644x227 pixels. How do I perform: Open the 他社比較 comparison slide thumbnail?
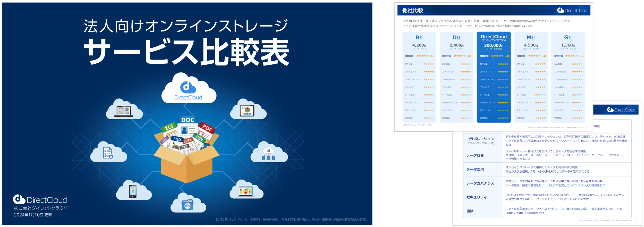click(494, 67)
